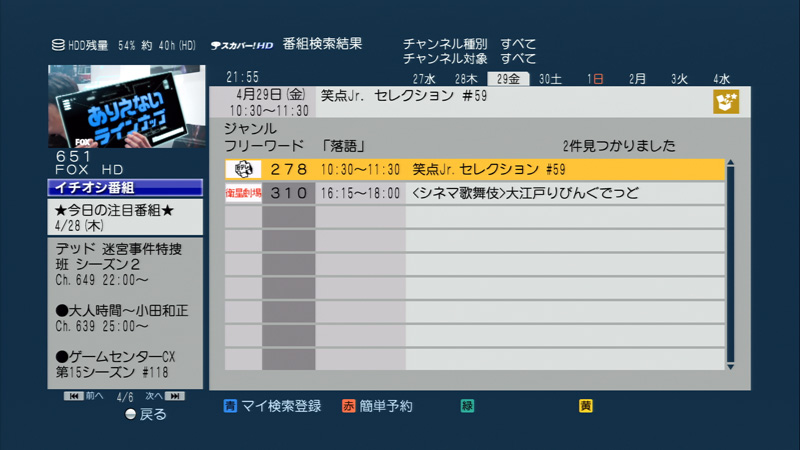Click the SKY PerfecTV HD logo
The height and width of the screenshot is (450, 800).
(242, 45)
